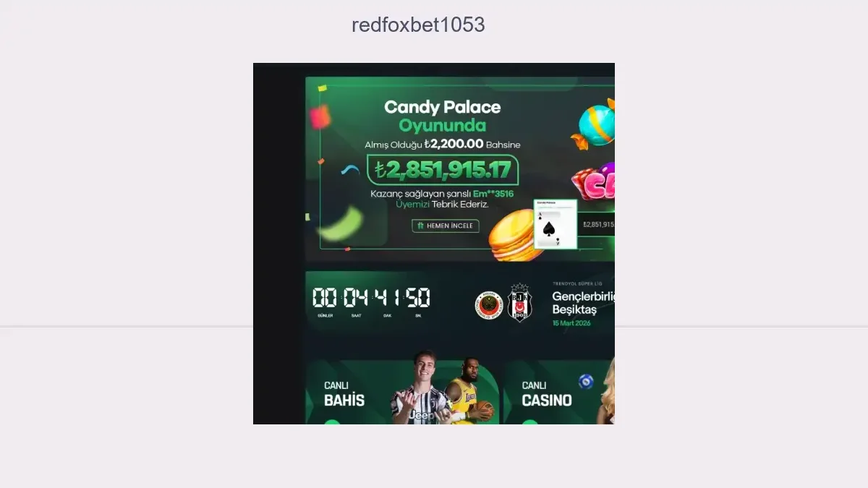The height and width of the screenshot is (488, 868).
Task: Select the spade playing card thumbnail
Action: (556, 224)
